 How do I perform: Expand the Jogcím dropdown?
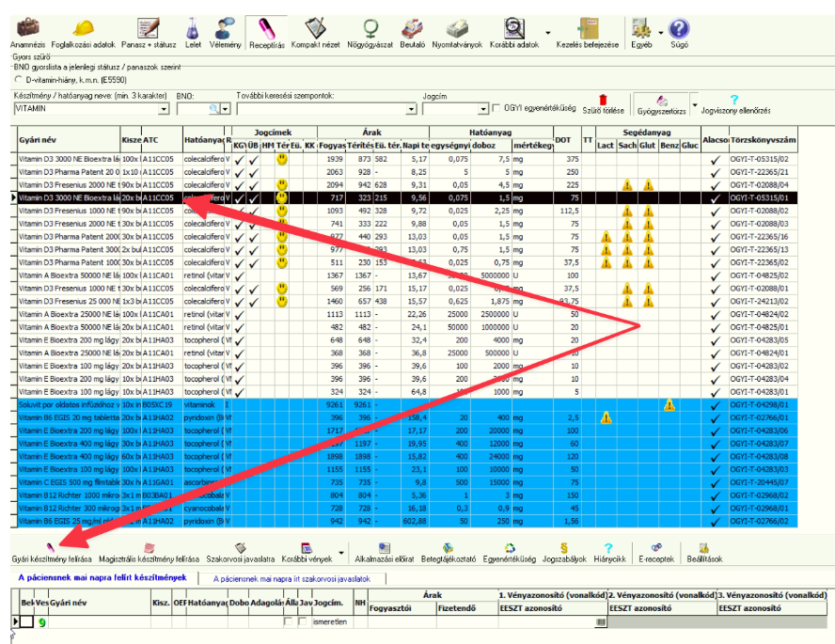pyautogui.click(x=483, y=109)
